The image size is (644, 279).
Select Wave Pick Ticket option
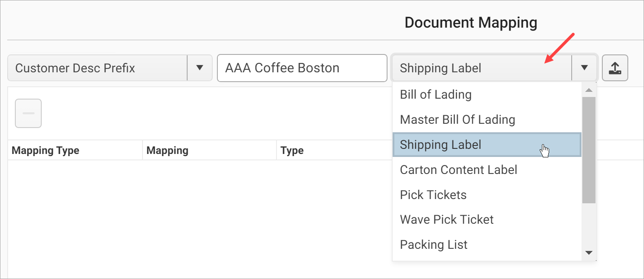click(x=446, y=219)
